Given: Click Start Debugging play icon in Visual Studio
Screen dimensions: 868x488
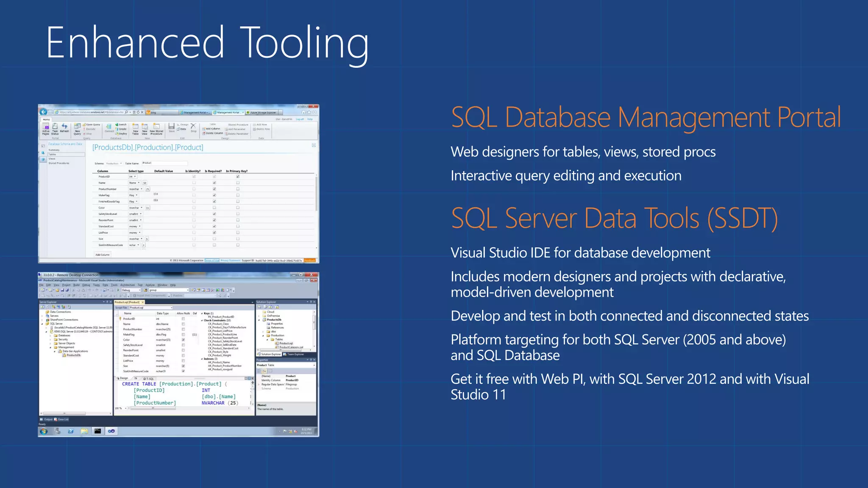Looking at the screenshot, I should [x=118, y=290].
